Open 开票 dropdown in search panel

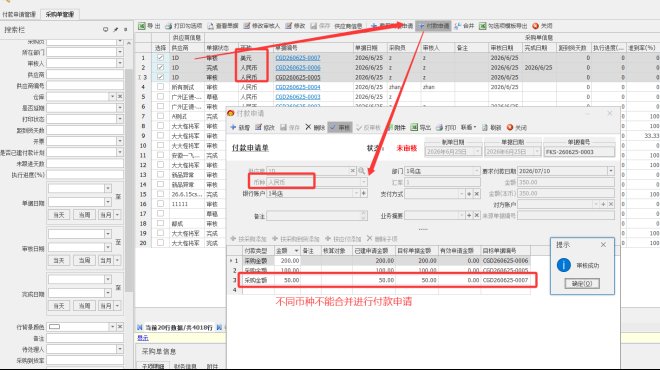pos(120,141)
